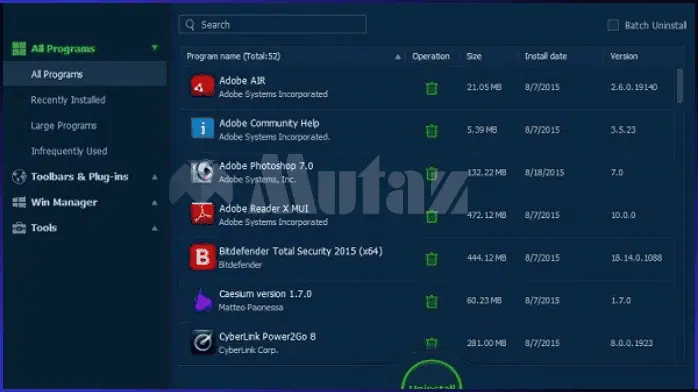Toggle sort arrow on Program name column
Screen dimensions: 698x392
pos(398,57)
